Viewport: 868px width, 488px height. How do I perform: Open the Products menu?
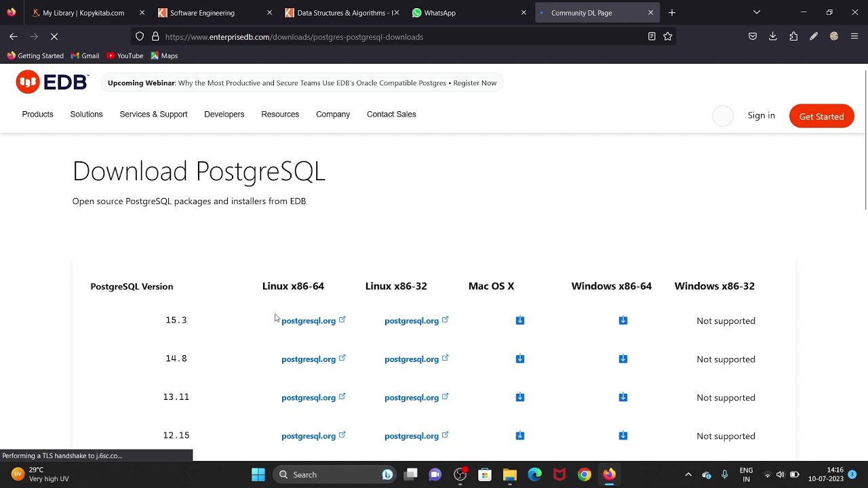tap(37, 115)
